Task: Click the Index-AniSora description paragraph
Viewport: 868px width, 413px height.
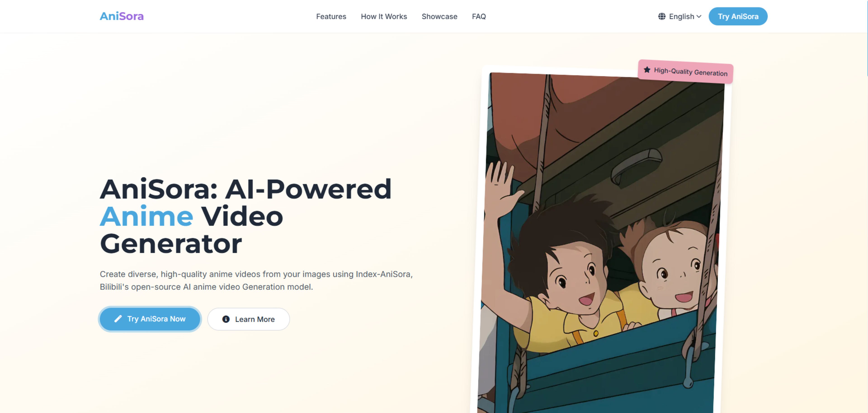Action: 256,280
